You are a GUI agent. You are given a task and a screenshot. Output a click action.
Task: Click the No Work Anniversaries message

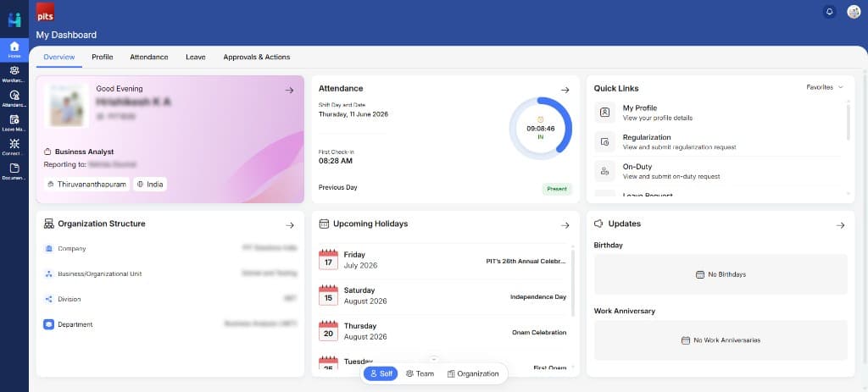coord(721,340)
